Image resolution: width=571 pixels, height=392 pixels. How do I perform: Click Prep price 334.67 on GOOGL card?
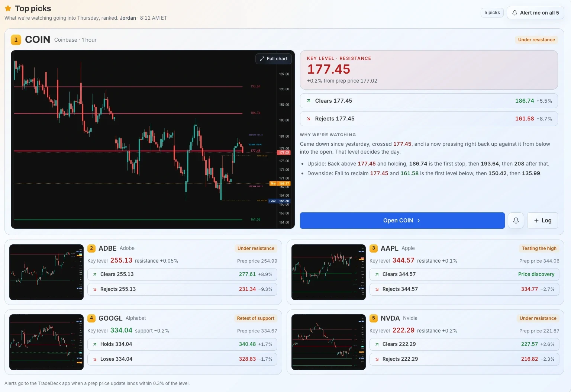pos(257,331)
